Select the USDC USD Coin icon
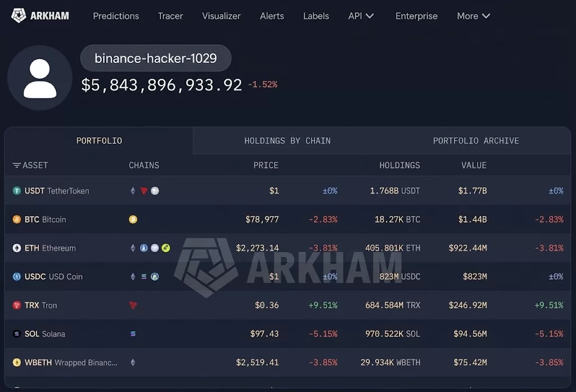Screen dimensions: 576x392 point(16,277)
